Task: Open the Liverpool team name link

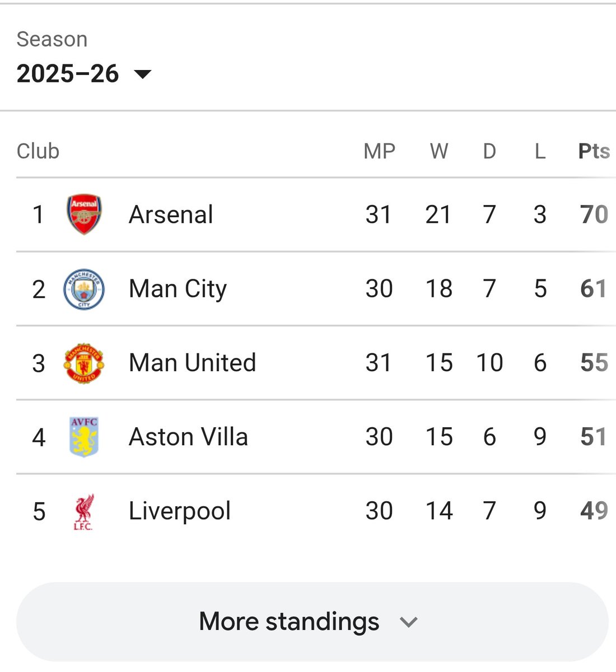Action: click(x=179, y=511)
